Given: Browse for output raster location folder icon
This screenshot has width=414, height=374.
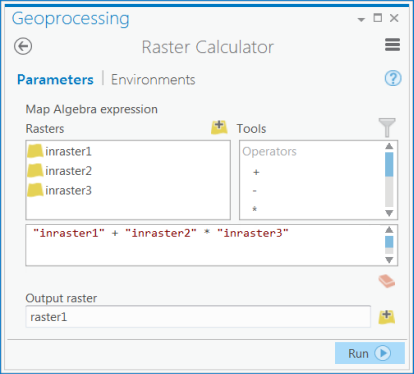Looking at the screenshot, I should pos(387,317).
